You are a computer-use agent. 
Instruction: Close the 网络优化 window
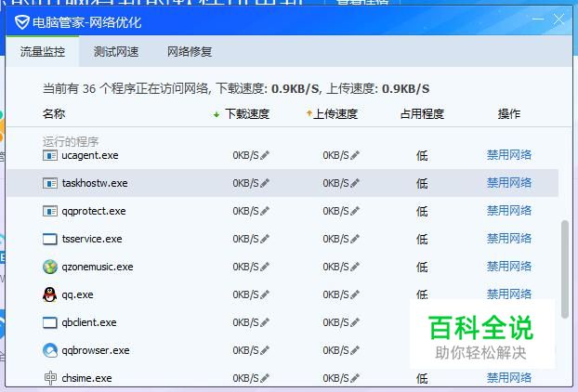coord(558,20)
